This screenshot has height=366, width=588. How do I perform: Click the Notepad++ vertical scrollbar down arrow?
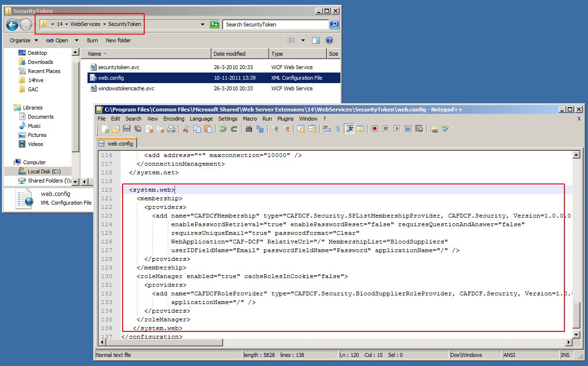[576, 334]
